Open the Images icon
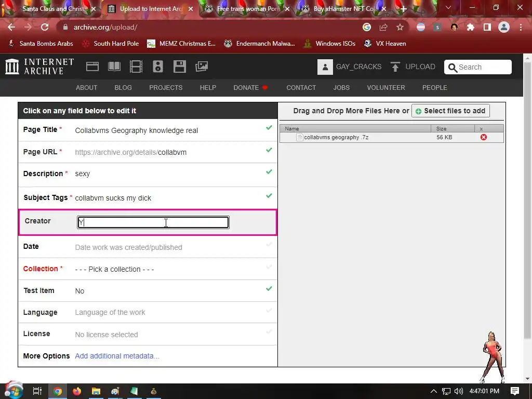The width and height of the screenshot is (532, 399). 202,66
